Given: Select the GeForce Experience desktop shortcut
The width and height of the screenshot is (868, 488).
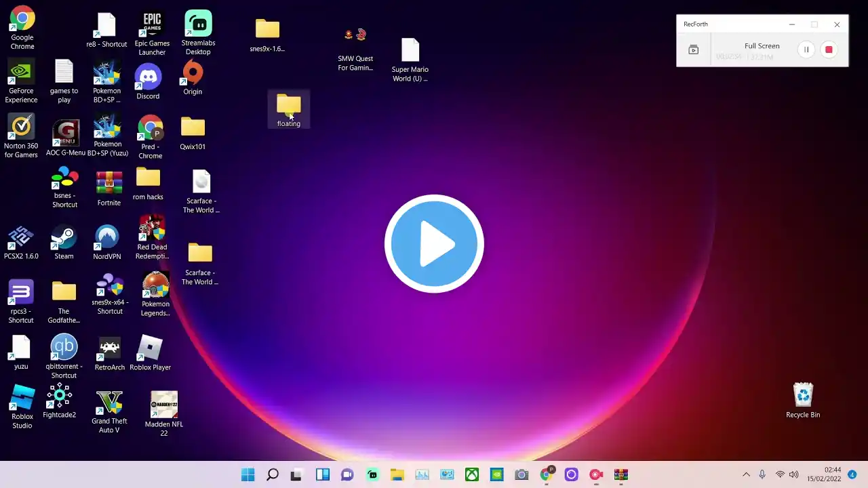Looking at the screenshot, I should pyautogui.click(x=21, y=82).
